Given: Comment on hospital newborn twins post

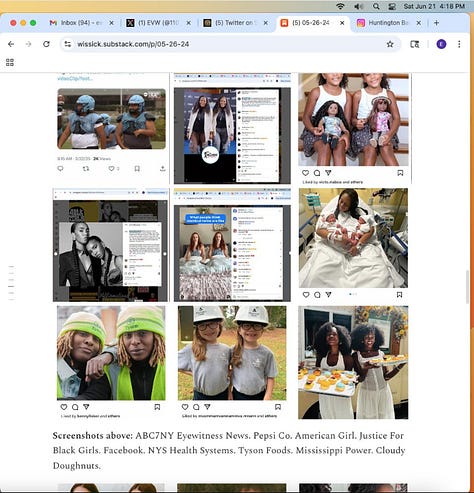Looking at the screenshot, I should coord(317,295).
